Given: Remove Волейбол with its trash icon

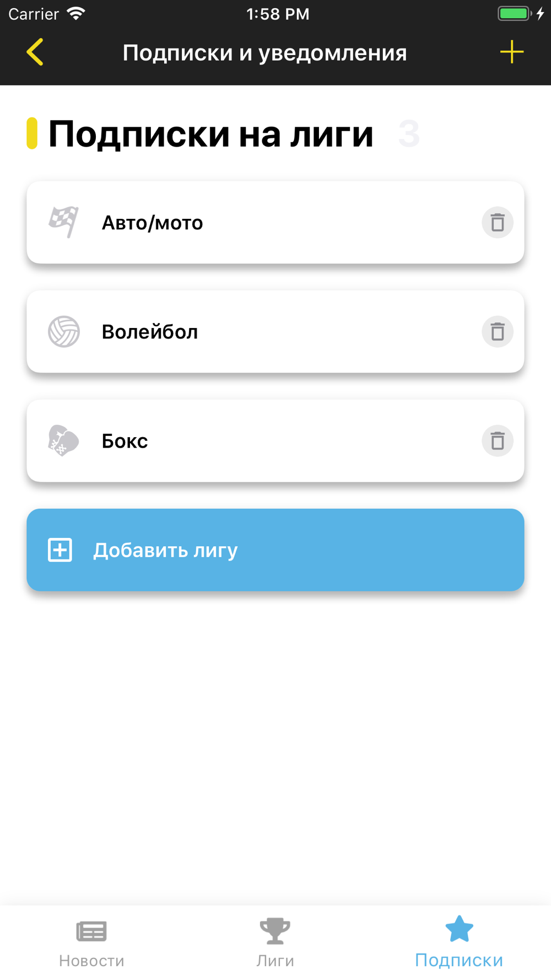Looking at the screenshot, I should pos(498,332).
